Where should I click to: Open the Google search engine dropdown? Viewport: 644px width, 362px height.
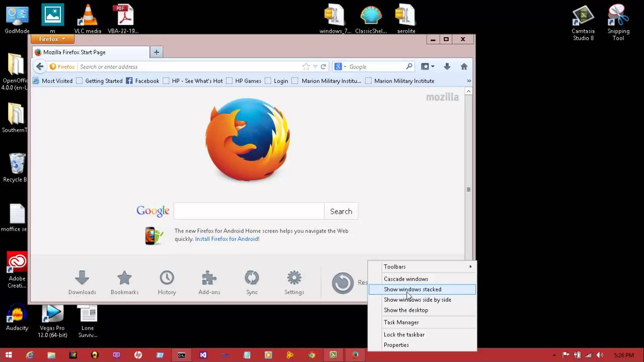[x=341, y=66]
